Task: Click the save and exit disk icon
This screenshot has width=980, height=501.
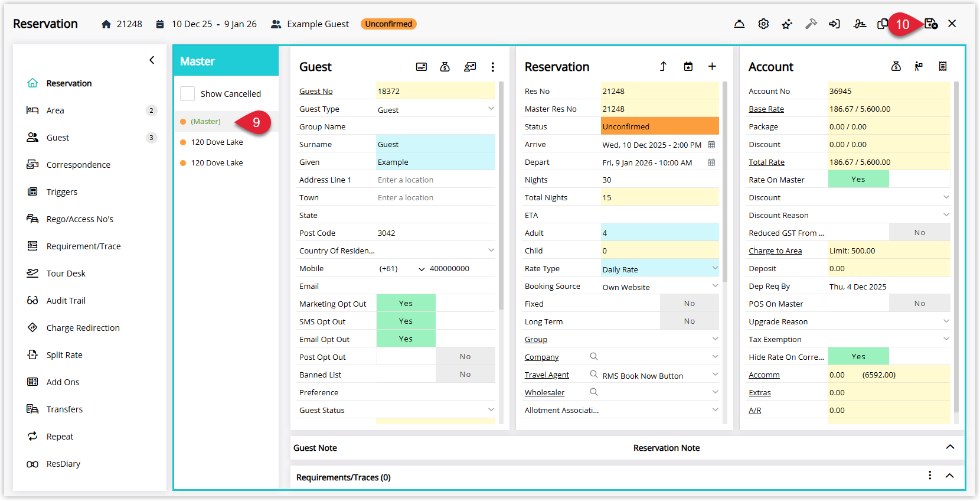Action: (x=931, y=24)
